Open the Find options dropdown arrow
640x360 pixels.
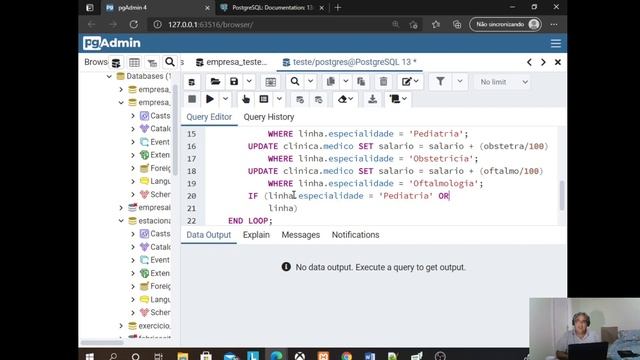tap(310, 82)
